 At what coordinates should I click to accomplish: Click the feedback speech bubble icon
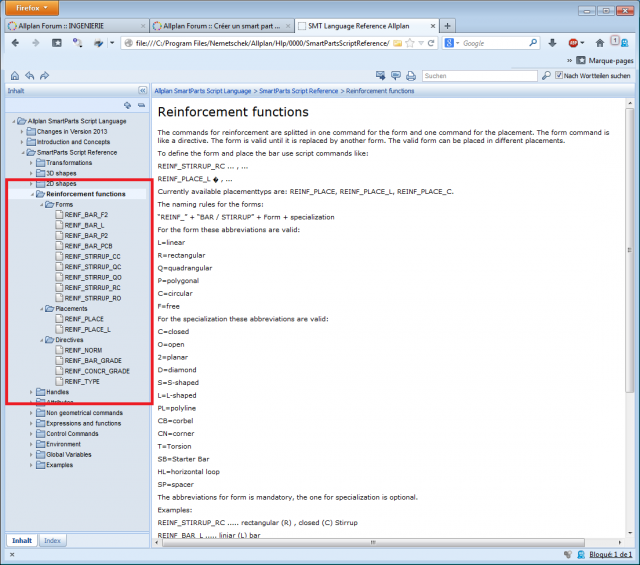pos(396,76)
